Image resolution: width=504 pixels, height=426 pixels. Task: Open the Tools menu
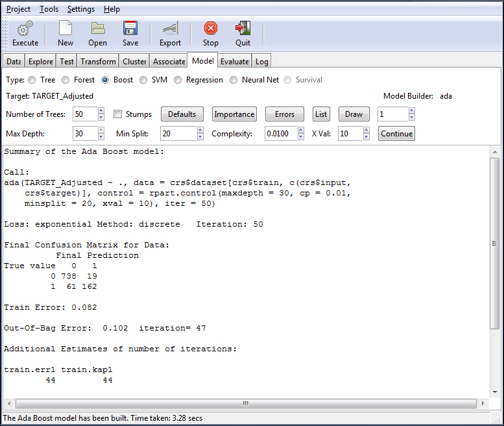point(49,9)
